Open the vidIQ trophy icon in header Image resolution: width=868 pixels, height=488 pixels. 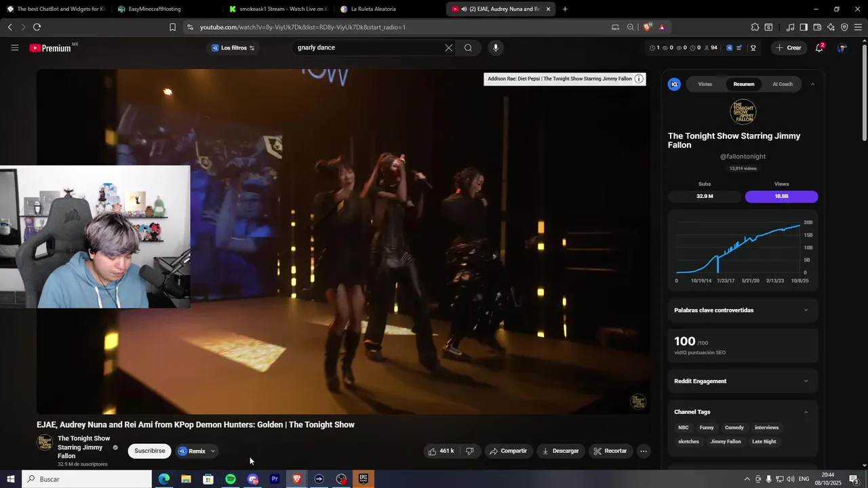(x=753, y=47)
